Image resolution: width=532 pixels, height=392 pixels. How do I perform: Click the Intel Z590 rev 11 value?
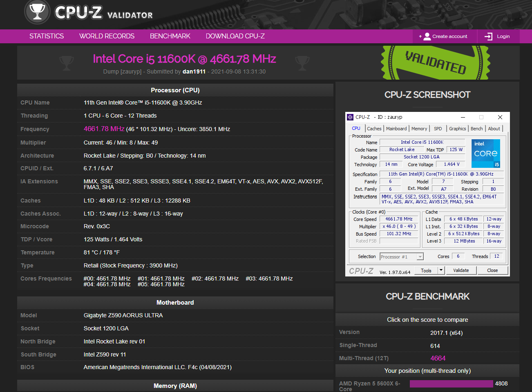[x=105, y=355]
